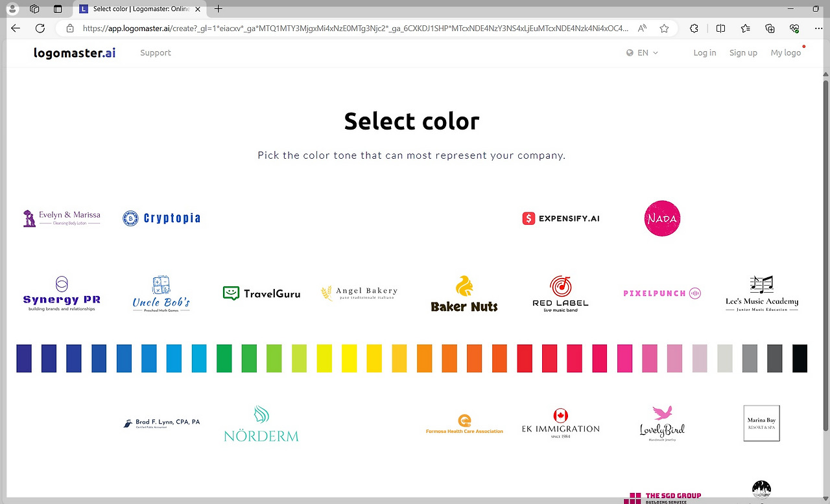The height and width of the screenshot is (504, 830).
Task: Refresh the current page
Action: (40, 29)
